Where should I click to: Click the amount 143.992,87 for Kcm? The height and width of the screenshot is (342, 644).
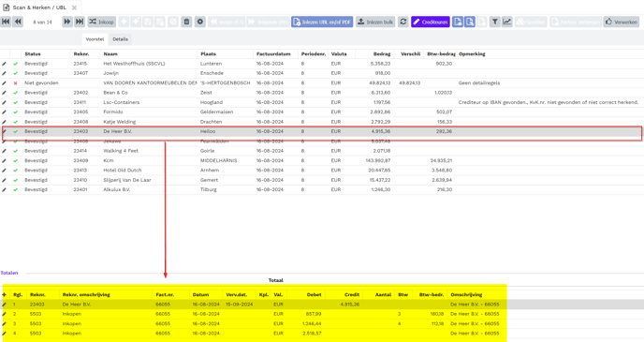point(378,161)
